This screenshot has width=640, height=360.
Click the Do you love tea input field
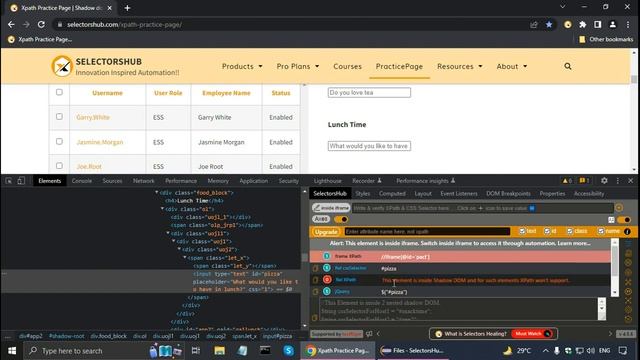(369, 93)
